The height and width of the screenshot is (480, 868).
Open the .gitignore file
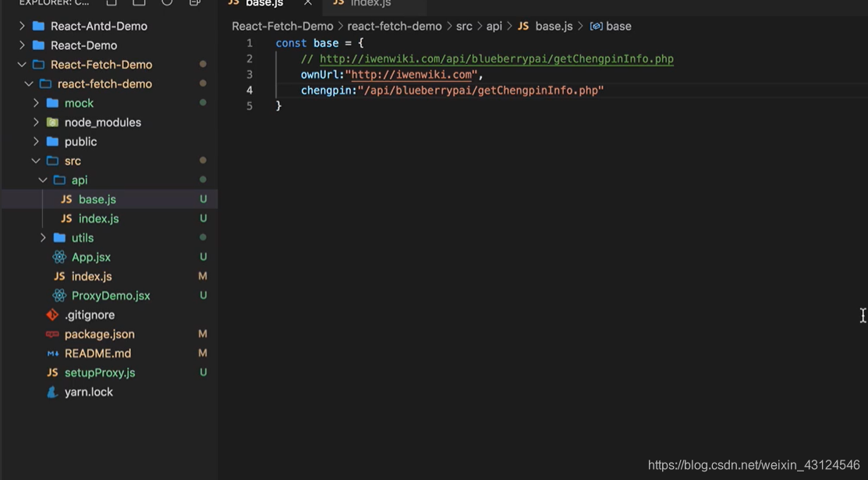point(90,315)
